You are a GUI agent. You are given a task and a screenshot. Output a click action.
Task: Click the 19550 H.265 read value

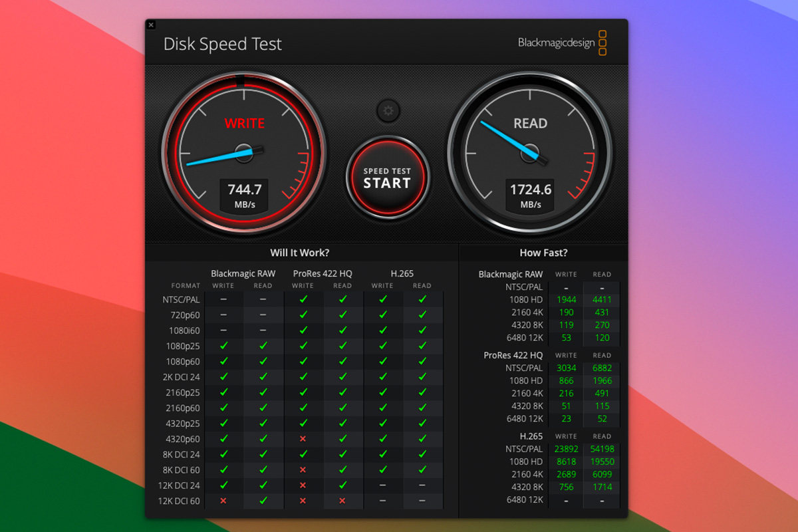(x=602, y=462)
